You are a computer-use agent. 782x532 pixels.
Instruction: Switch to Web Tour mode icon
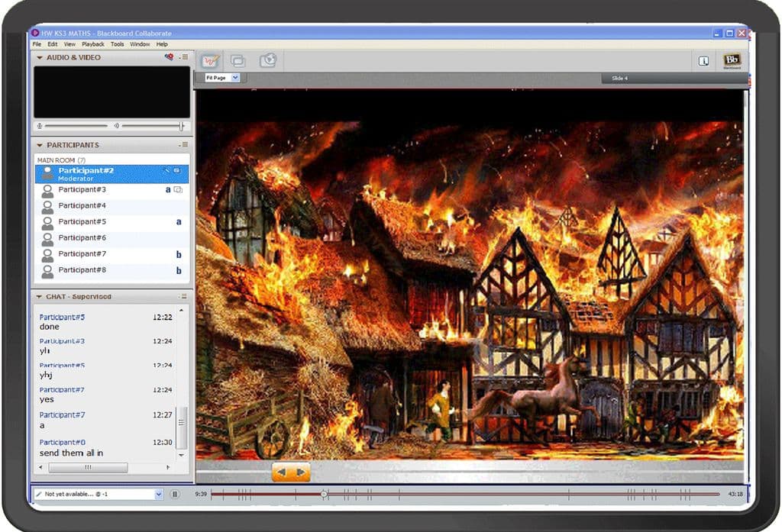tap(268, 61)
